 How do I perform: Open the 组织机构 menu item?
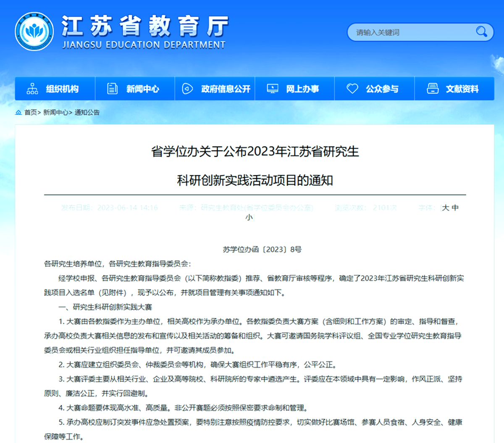point(62,89)
